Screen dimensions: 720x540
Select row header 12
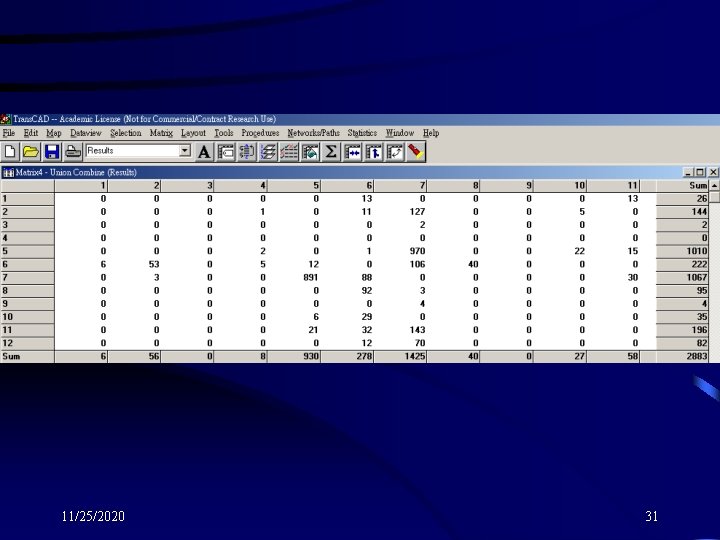coord(27,343)
